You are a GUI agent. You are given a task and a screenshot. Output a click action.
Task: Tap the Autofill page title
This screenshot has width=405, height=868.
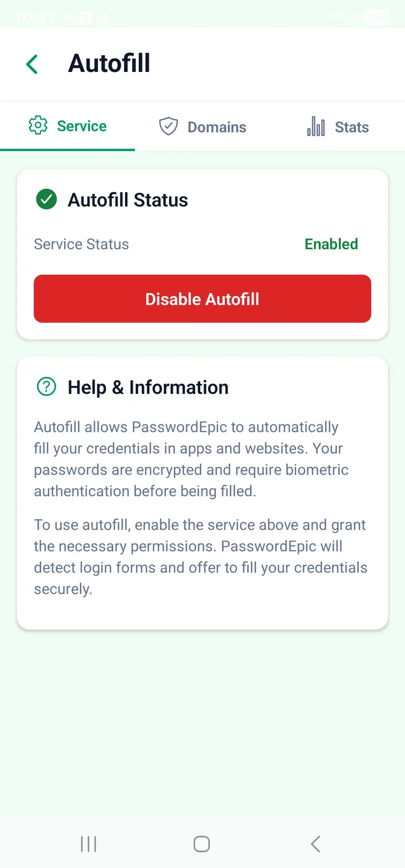(x=109, y=64)
